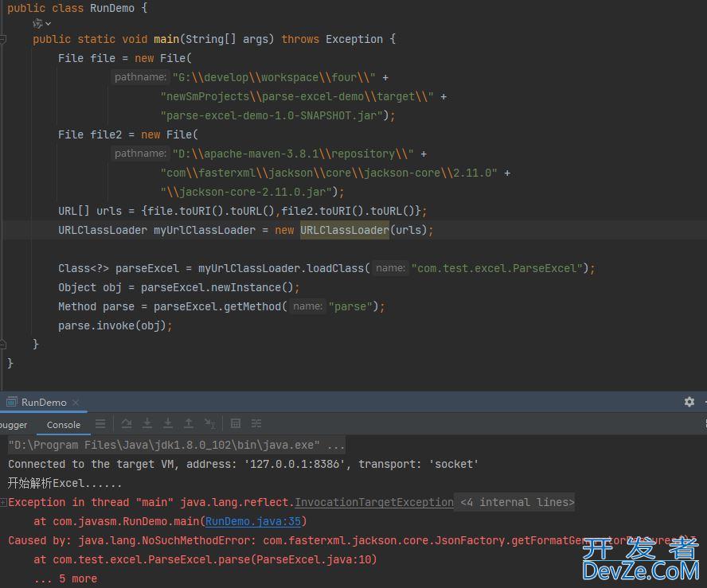Click the Show Execution Point icon beside Console
Screen dimensions: 707x588
[x=100, y=423]
